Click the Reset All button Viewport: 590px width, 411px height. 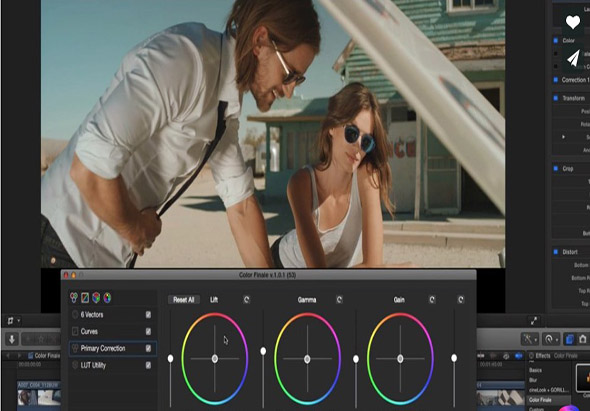point(184,300)
